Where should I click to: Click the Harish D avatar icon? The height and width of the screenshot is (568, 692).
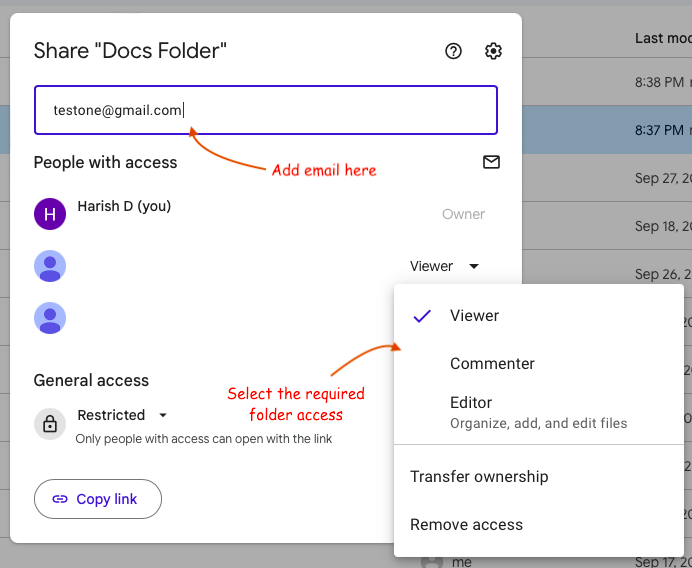click(x=50, y=214)
